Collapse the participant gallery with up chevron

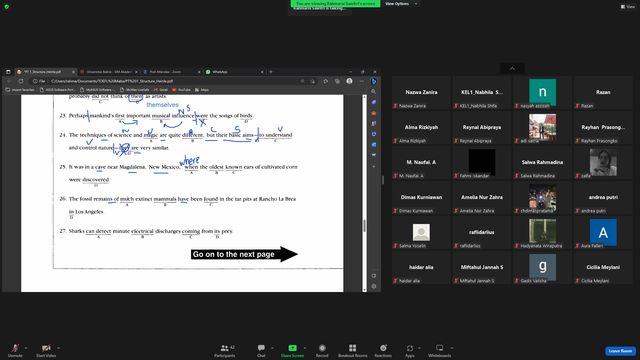point(512,69)
